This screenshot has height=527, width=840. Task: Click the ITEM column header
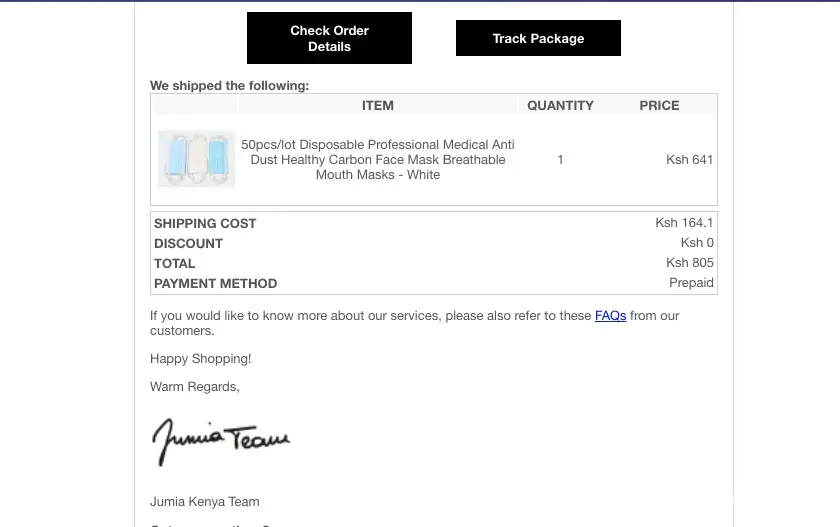378,105
